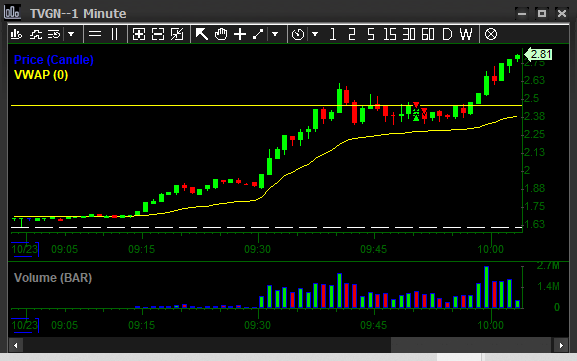Switch to 5 minute timeframe

(371, 35)
